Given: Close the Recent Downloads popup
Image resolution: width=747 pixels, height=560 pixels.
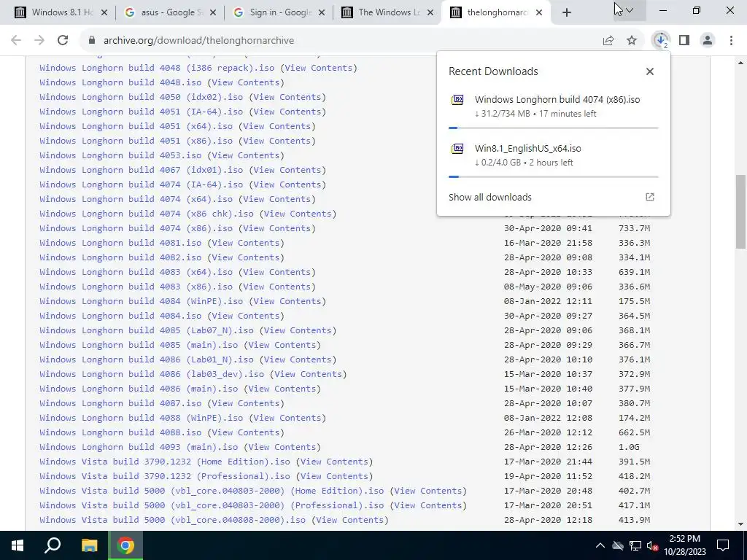Looking at the screenshot, I should (x=650, y=71).
